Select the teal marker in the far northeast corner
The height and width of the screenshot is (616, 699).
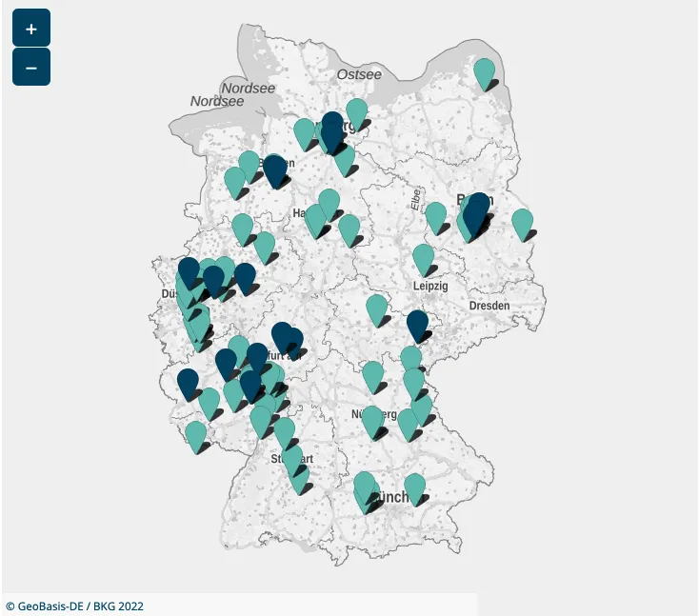pos(484,71)
